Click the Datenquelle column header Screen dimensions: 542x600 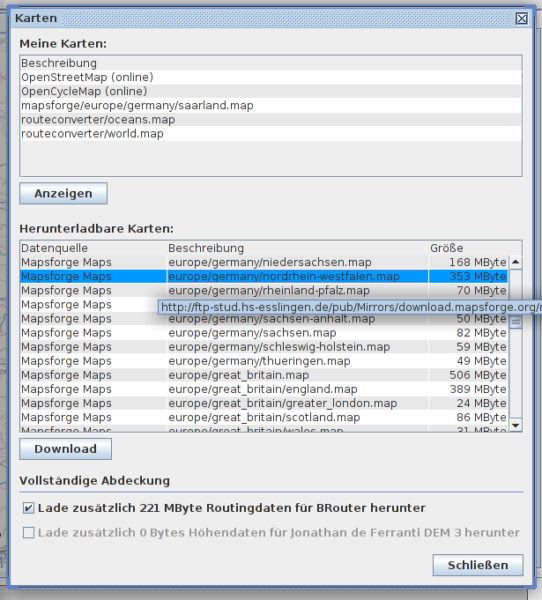[x=94, y=248]
